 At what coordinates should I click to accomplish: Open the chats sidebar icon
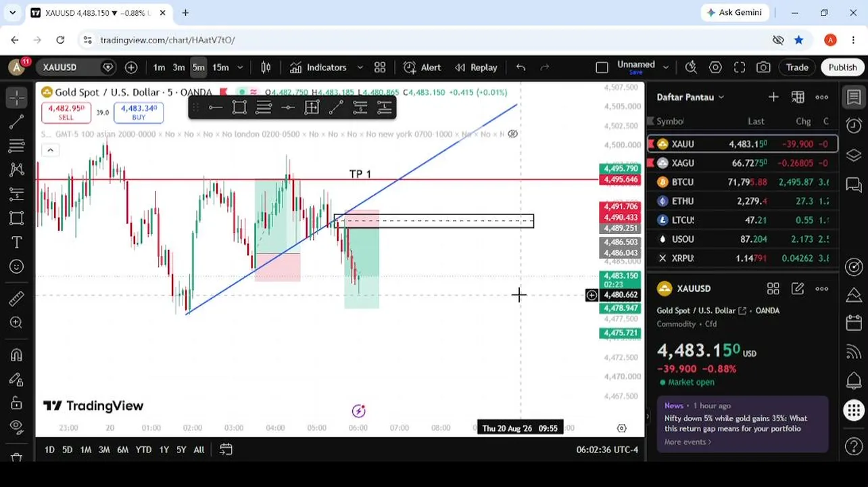(854, 185)
